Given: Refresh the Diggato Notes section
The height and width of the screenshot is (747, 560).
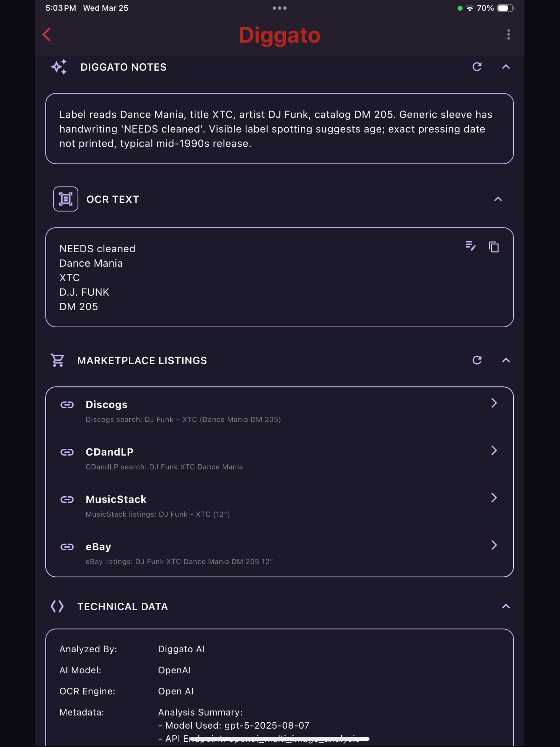Looking at the screenshot, I should tap(477, 67).
